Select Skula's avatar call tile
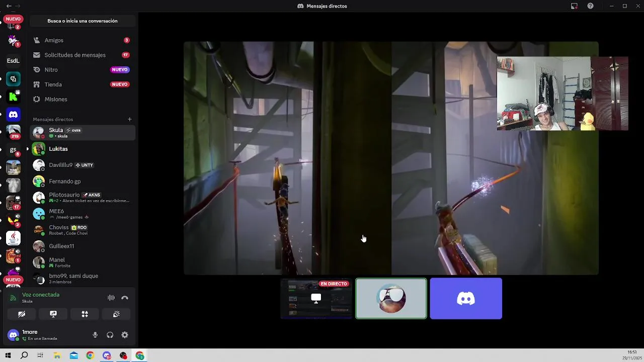 (391, 299)
